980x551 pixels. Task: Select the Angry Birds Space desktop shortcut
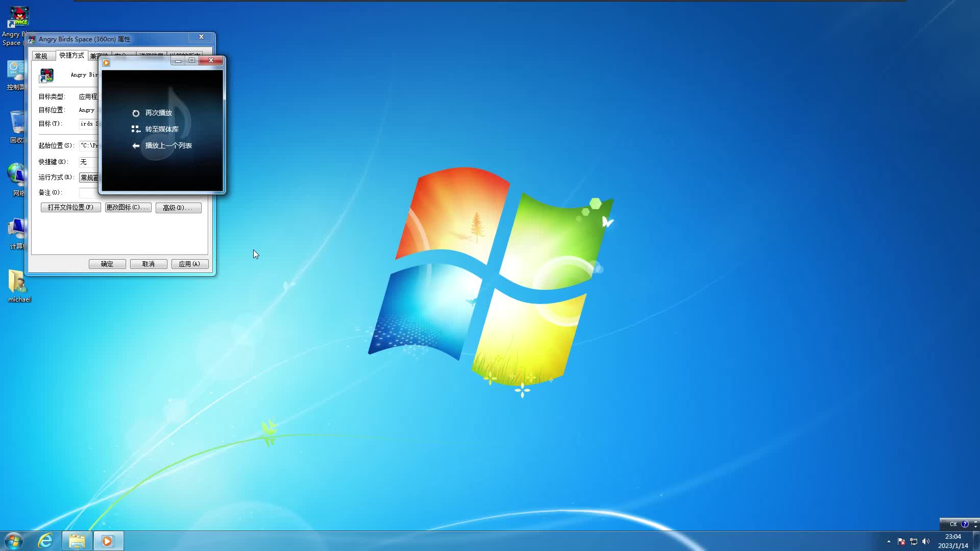pos(18,15)
